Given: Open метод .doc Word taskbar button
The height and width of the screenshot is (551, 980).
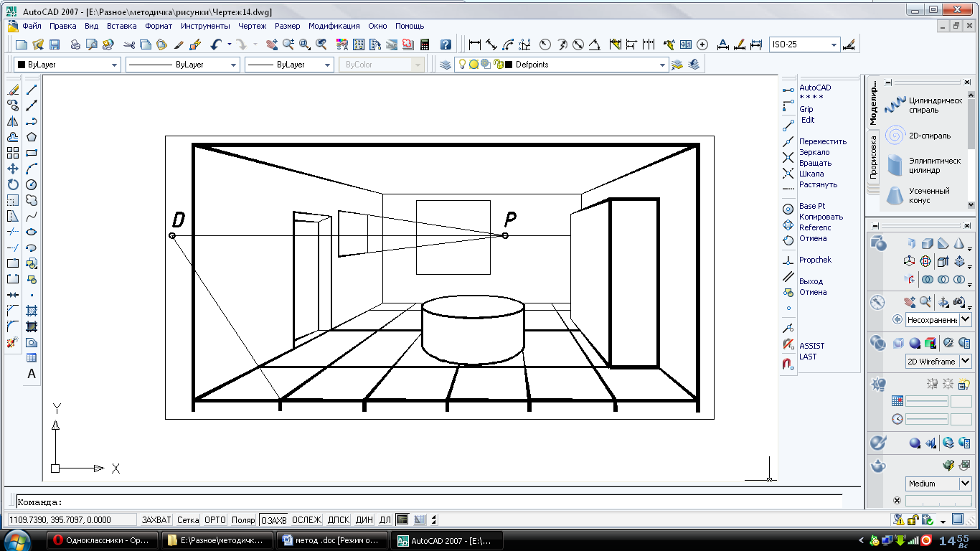Looking at the screenshot, I should pyautogui.click(x=332, y=540).
